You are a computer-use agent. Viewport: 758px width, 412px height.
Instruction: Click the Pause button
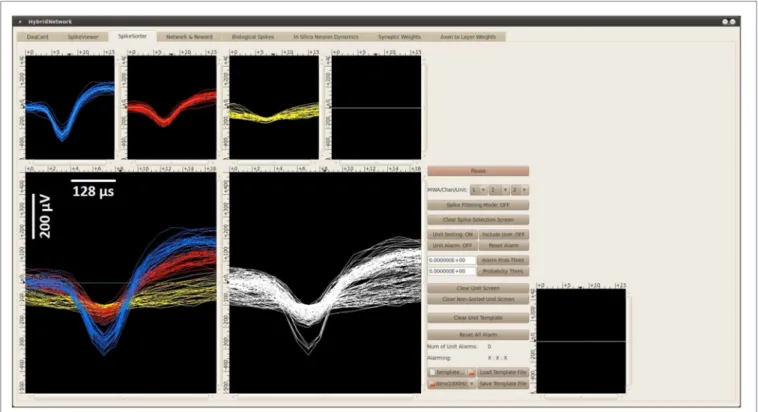click(x=478, y=171)
